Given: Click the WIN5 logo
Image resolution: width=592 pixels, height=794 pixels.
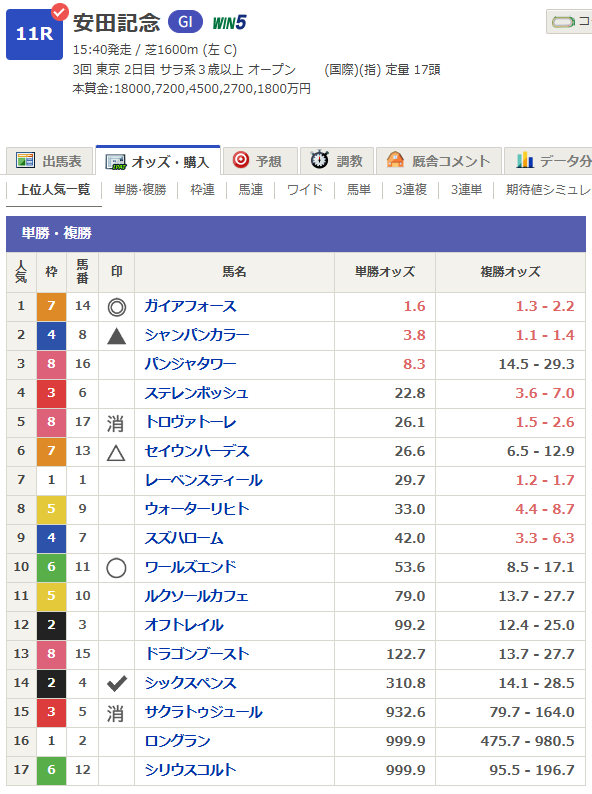Looking at the screenshot, I should click(x=229, y=23).
